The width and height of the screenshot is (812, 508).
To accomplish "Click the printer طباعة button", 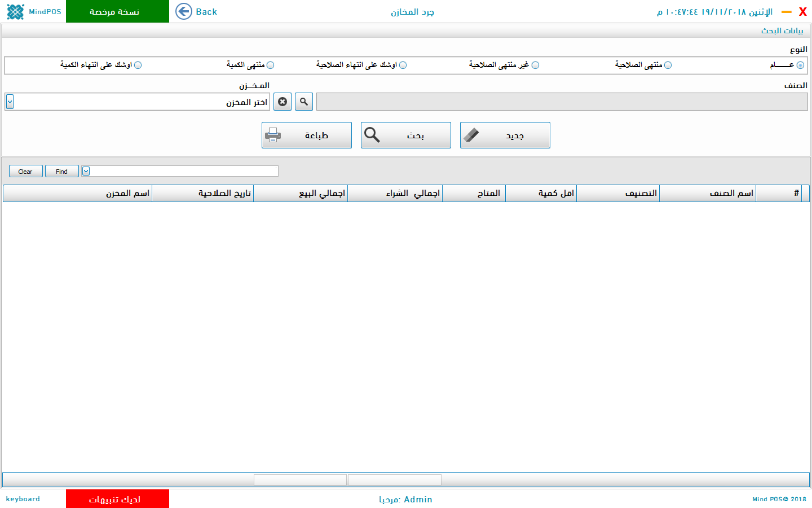I will point(306,135).
